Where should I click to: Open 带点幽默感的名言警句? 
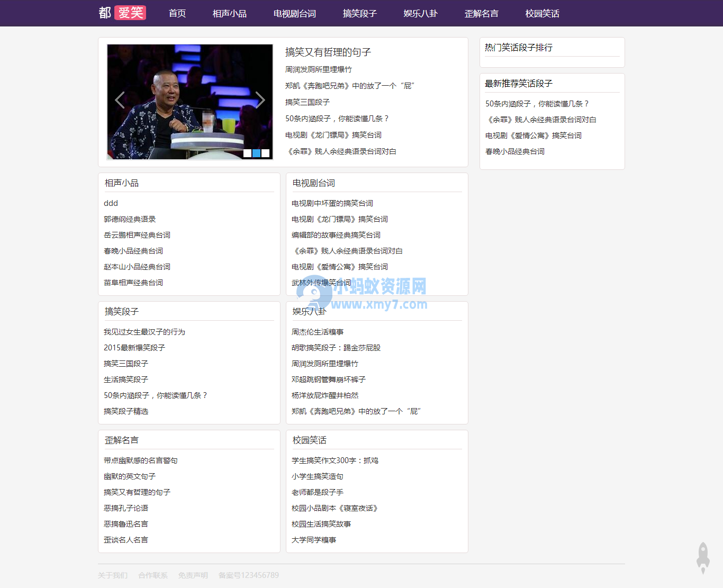pyautogui.click(x=141, y=460)
